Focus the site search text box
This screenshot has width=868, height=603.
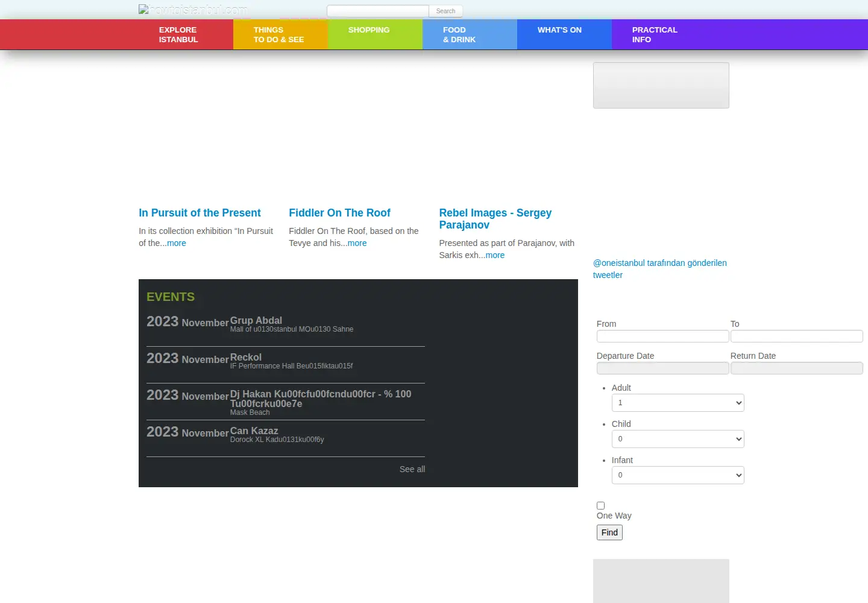click(378, 11)
